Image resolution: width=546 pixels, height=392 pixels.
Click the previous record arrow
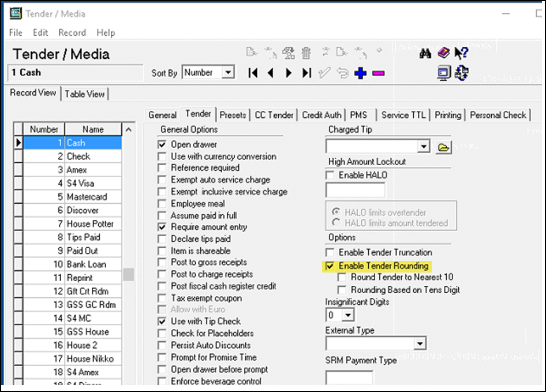point(271,73)
